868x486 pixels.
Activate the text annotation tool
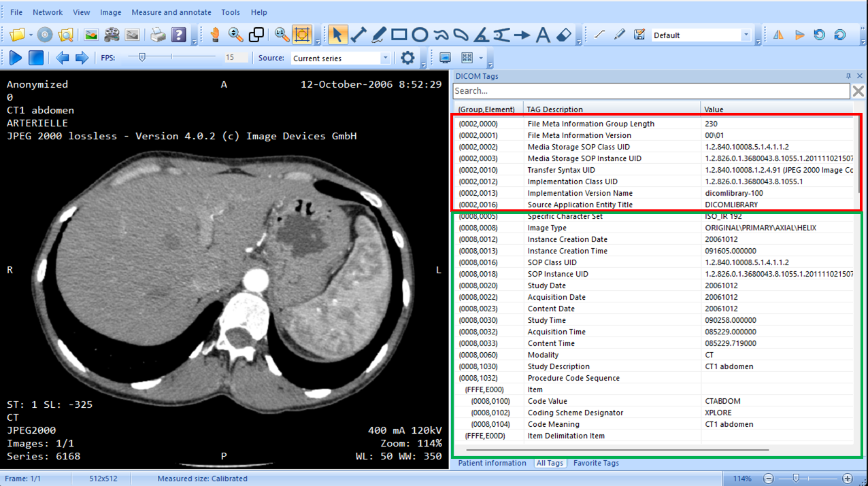[542, 35]
